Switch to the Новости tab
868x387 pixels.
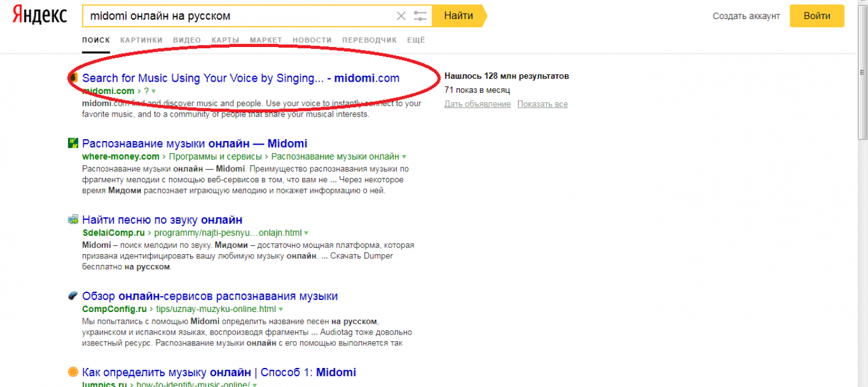(x=312, y=40)
